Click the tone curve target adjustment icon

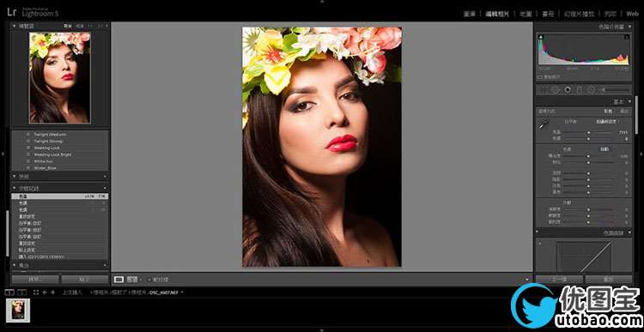540,244
